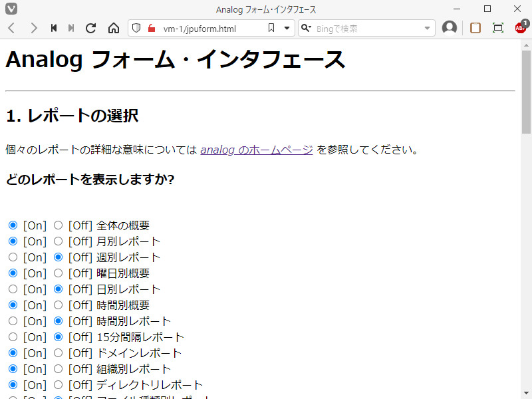This screenshot has width=532, height=399.
Task: Maximize the browser window
Action: pos(487,9)
